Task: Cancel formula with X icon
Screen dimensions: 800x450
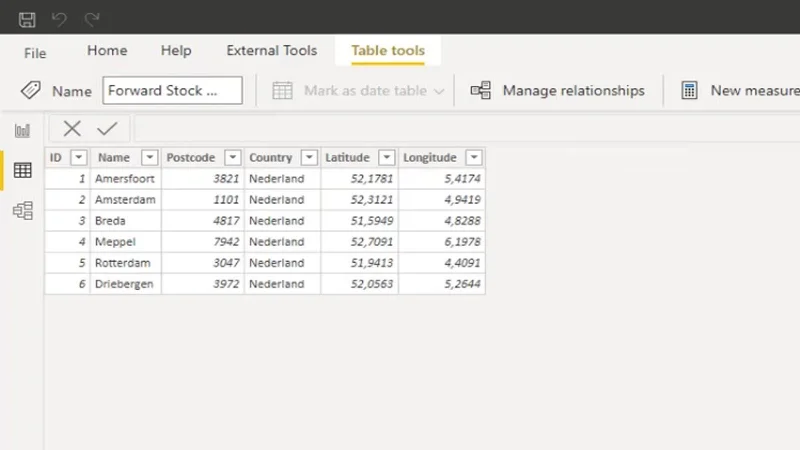Action: click(72, 129)
